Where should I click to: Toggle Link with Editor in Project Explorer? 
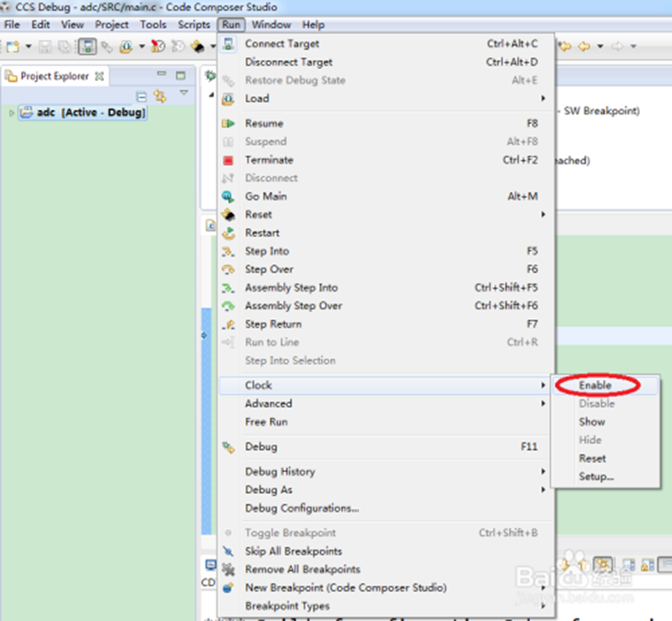(x=160, y=96)
